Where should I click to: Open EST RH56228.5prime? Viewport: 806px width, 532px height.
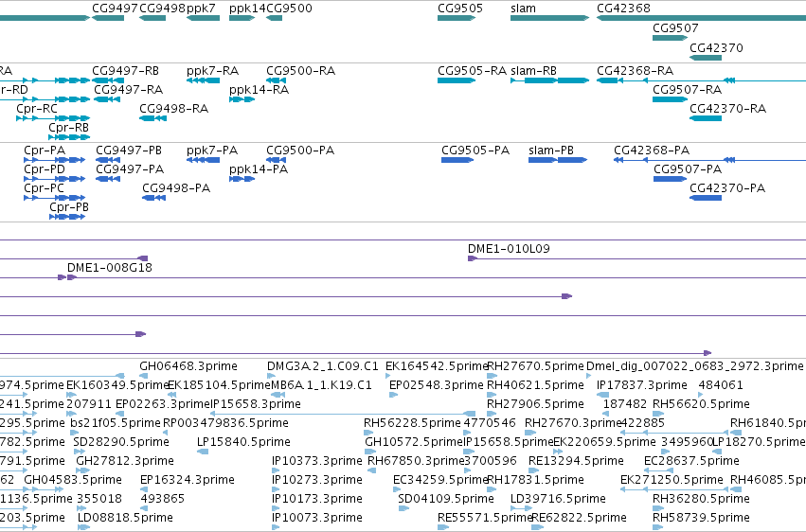pos(412,423)
